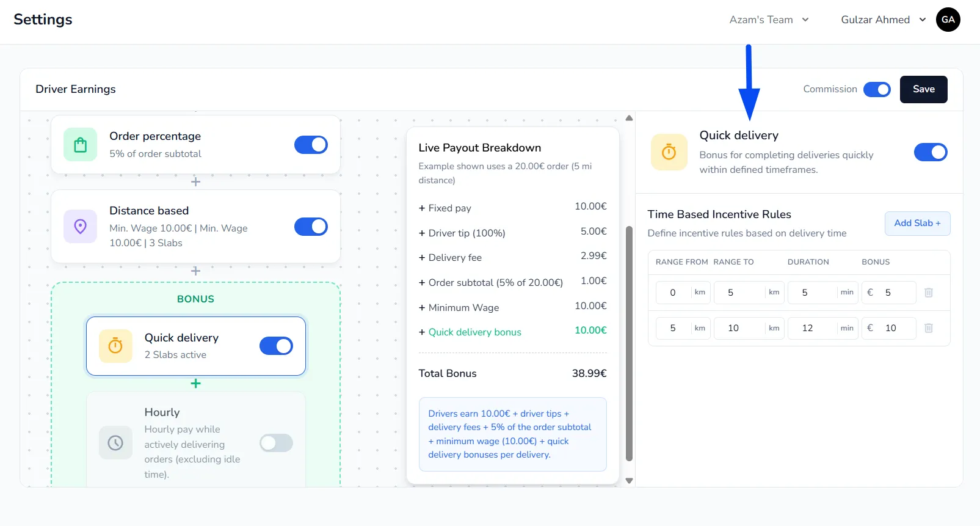The width and height of the screenshot is (980, 526).
Task: Add a new slab with Add Slab +
Action: click(x=917, y=224)
